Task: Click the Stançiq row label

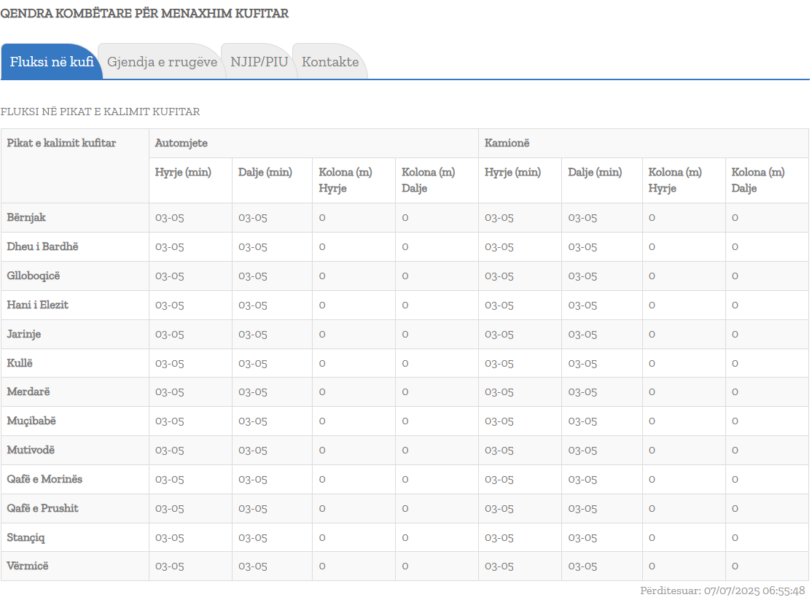Action: pyautogui.click(x=26, y=537)
